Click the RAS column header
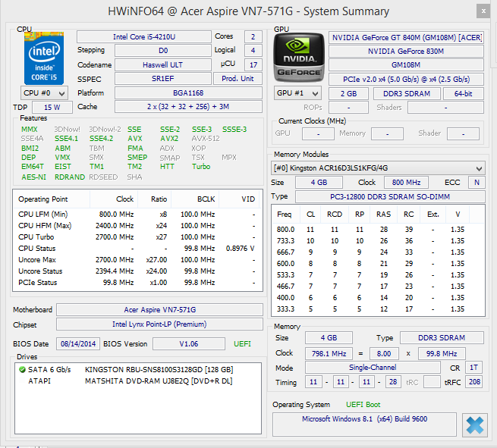The width and height of the screenshot is (497, 448). (x=383, y=215)
